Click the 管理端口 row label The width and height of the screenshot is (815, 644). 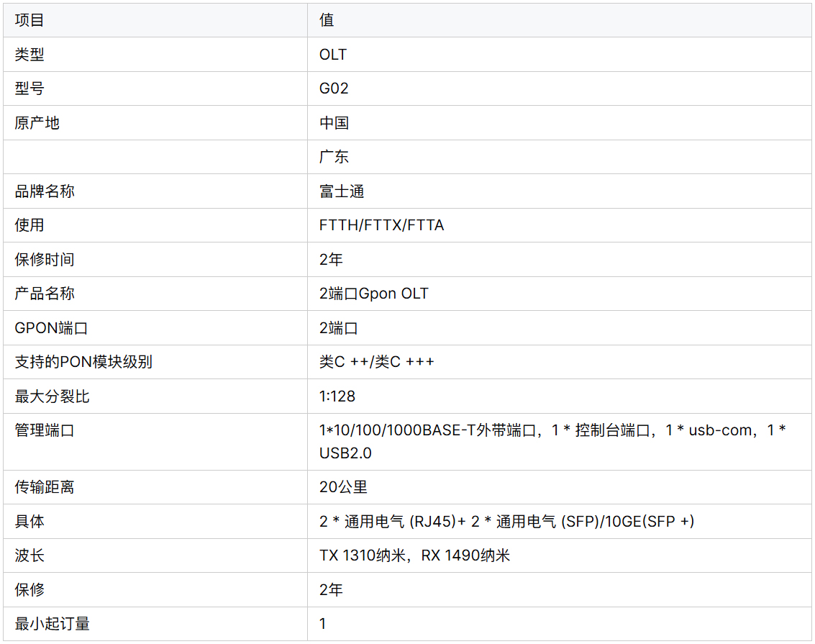pos(45,430)
